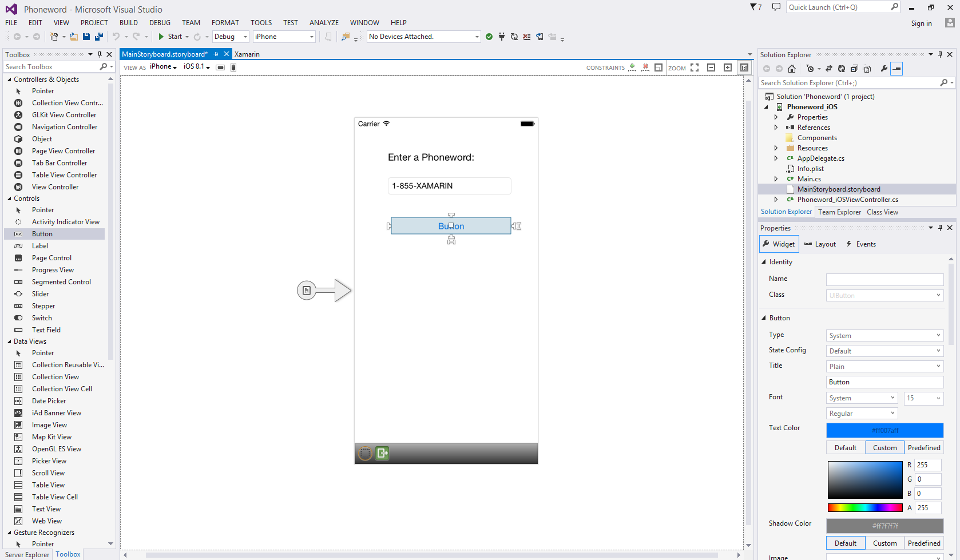Click Collapse All in Solution Explorer toolbar

click(854, 69)
